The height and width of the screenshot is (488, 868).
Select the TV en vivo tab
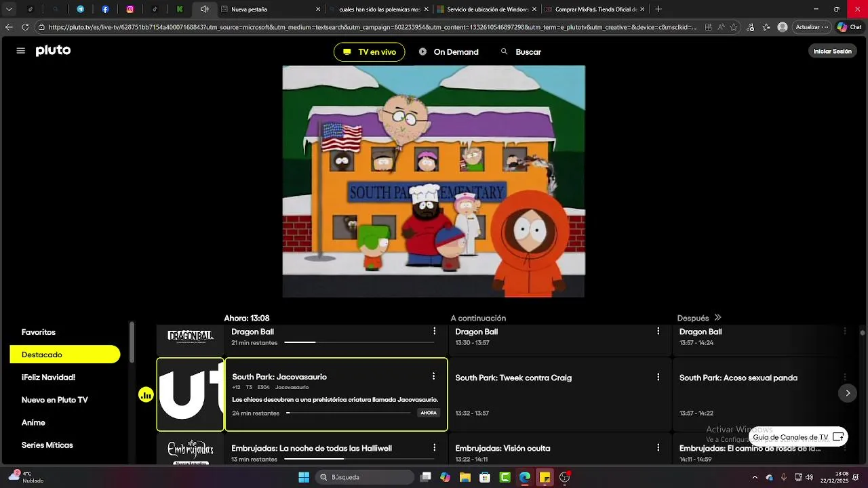tap(370, 52)
